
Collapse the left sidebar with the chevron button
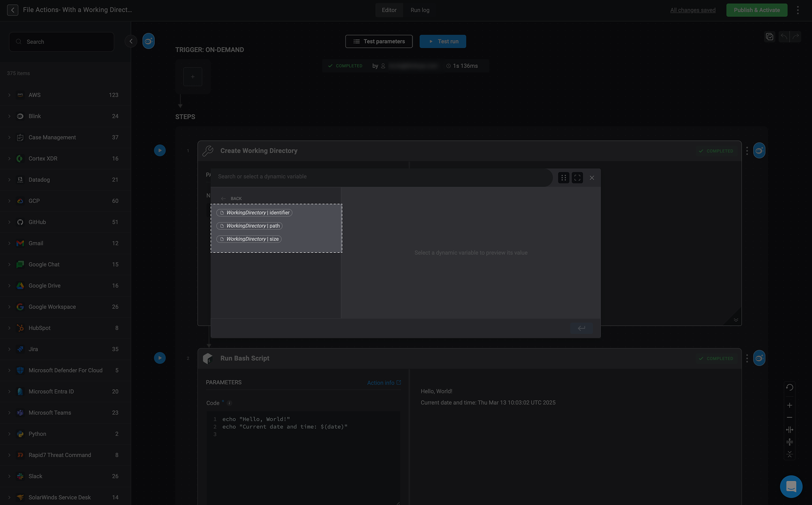click(131, 41)
